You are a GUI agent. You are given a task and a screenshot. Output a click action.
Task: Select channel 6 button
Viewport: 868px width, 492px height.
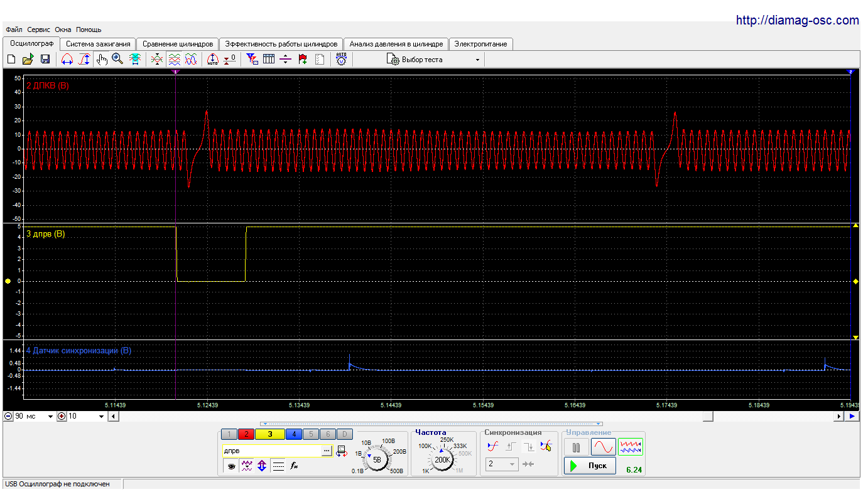coord(327,434)
